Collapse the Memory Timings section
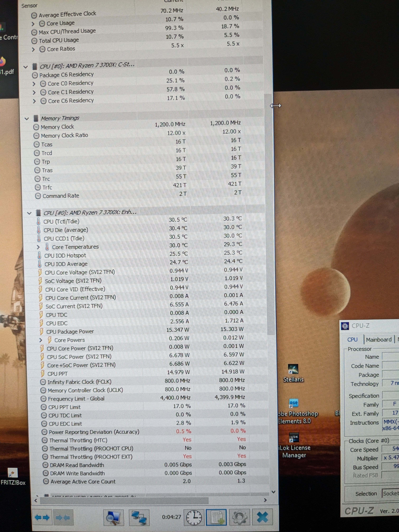This screenshot has width=399, height=532. pos(27,119)
